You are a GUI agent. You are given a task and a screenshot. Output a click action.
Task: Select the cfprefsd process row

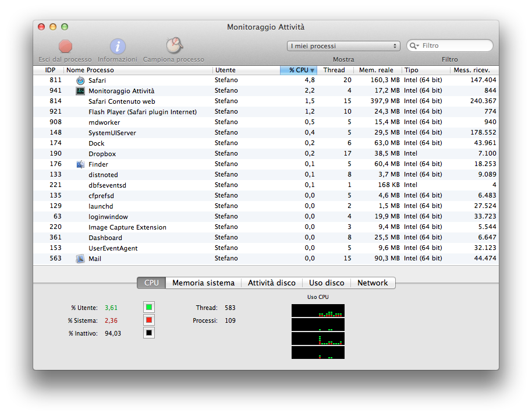266,196
